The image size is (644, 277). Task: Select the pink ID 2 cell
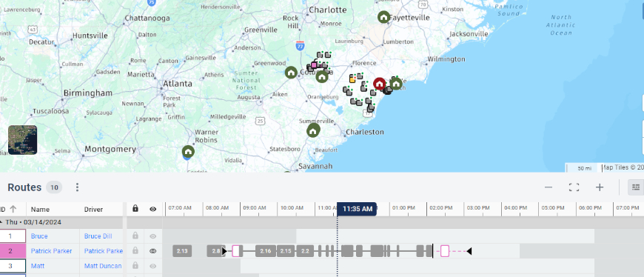tap(13, 250)
